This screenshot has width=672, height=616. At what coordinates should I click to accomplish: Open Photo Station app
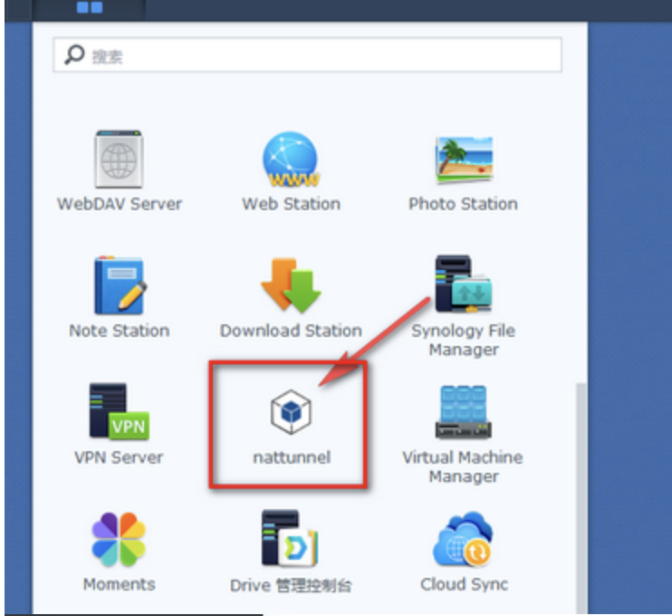pyautogui.click(x=464, y=159)
